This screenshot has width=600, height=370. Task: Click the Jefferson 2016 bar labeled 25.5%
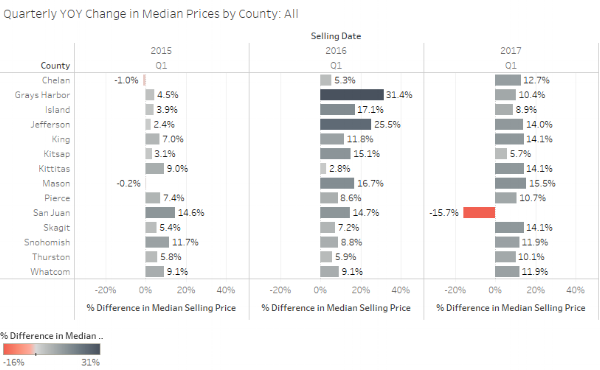tap(346, 124)
